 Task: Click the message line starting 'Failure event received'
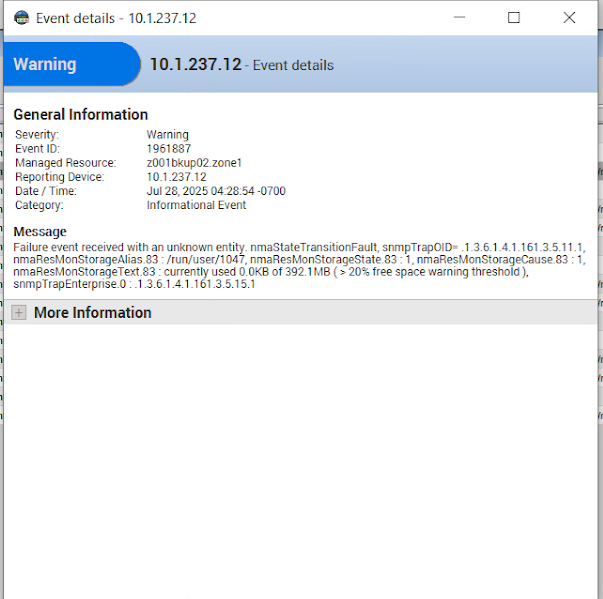pos(299,247)
